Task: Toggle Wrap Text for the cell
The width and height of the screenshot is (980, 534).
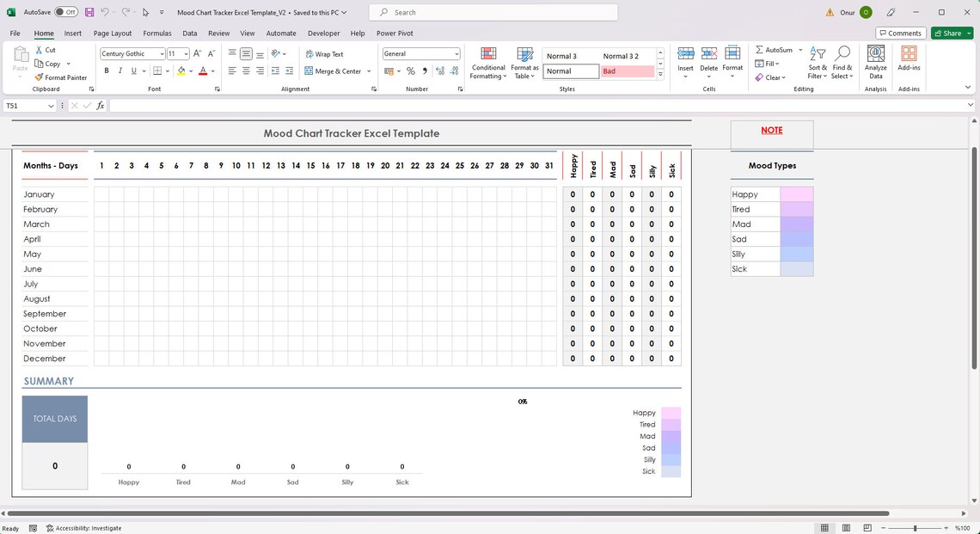Action: (326, 53)
